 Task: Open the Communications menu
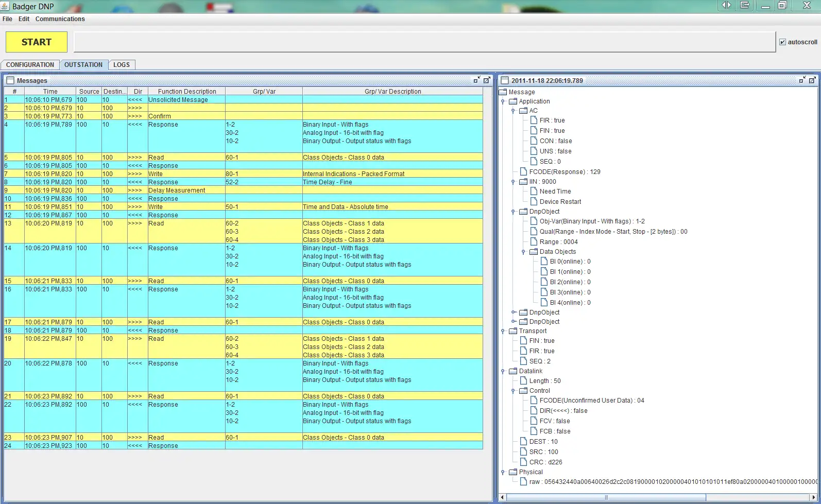[60, 19]
